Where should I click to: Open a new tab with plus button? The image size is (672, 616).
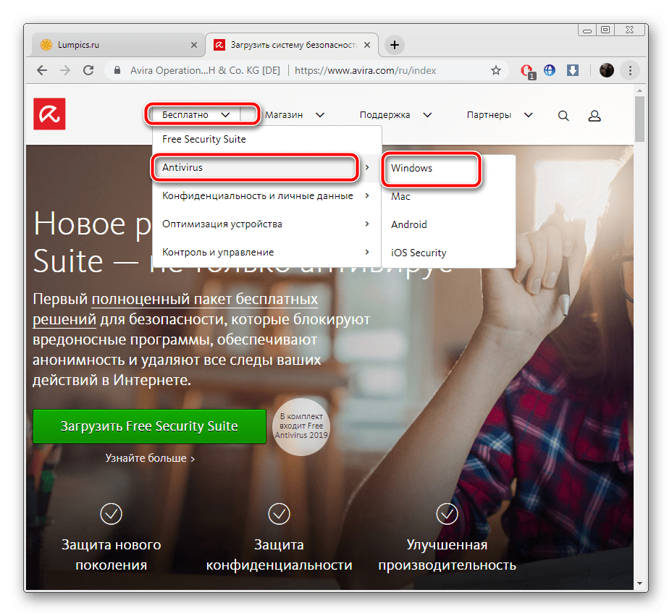tap(394, 45)
